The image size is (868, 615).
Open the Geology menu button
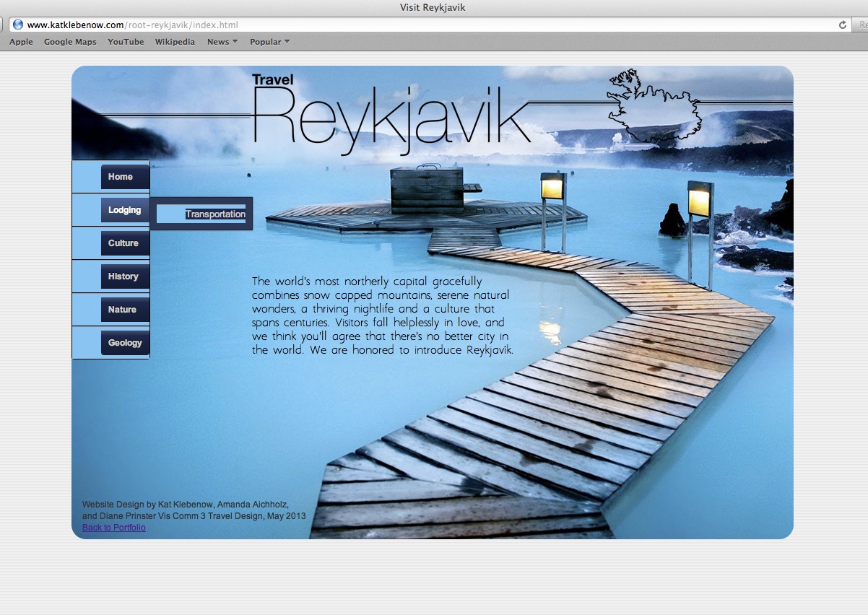[125, 343]
